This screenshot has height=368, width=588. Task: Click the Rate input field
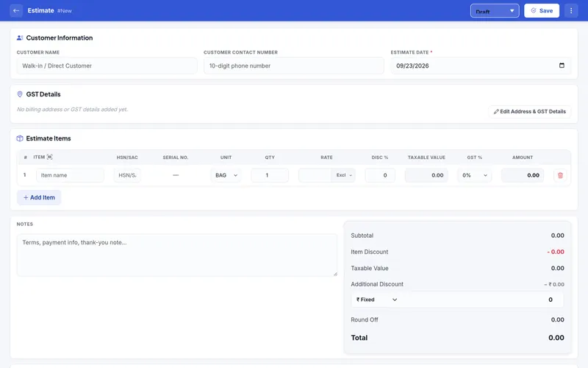(x=315, y=175)
